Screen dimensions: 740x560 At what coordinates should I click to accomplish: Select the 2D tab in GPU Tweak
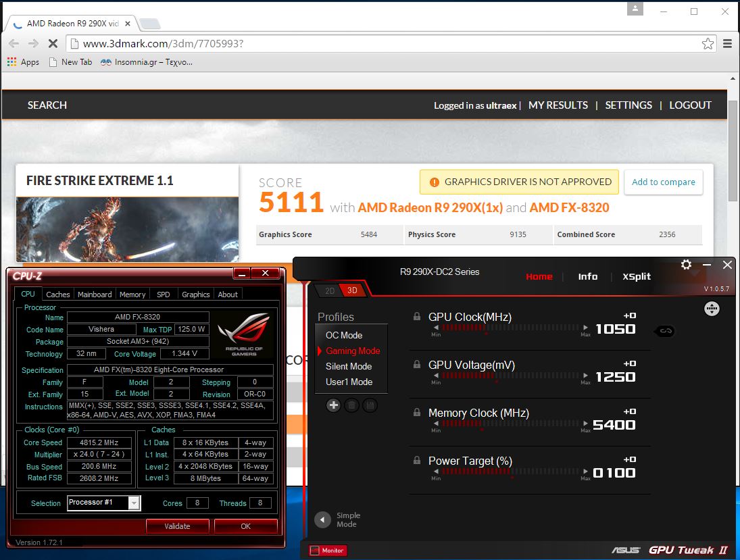coord(329,290)
